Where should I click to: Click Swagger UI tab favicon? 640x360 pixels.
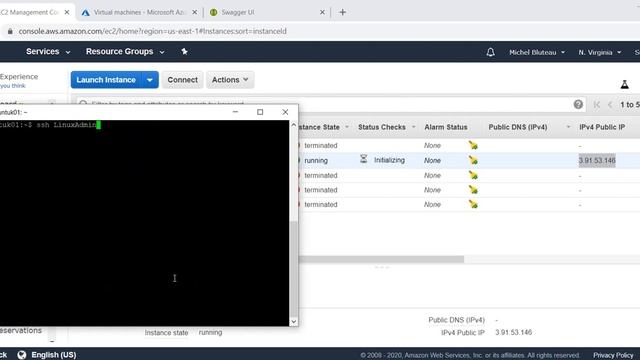point(213,12)
